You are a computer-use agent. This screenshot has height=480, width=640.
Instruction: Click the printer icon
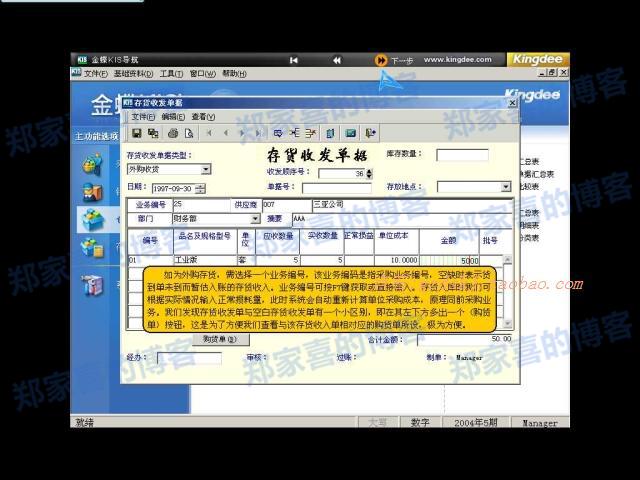(x=173, y=133)
